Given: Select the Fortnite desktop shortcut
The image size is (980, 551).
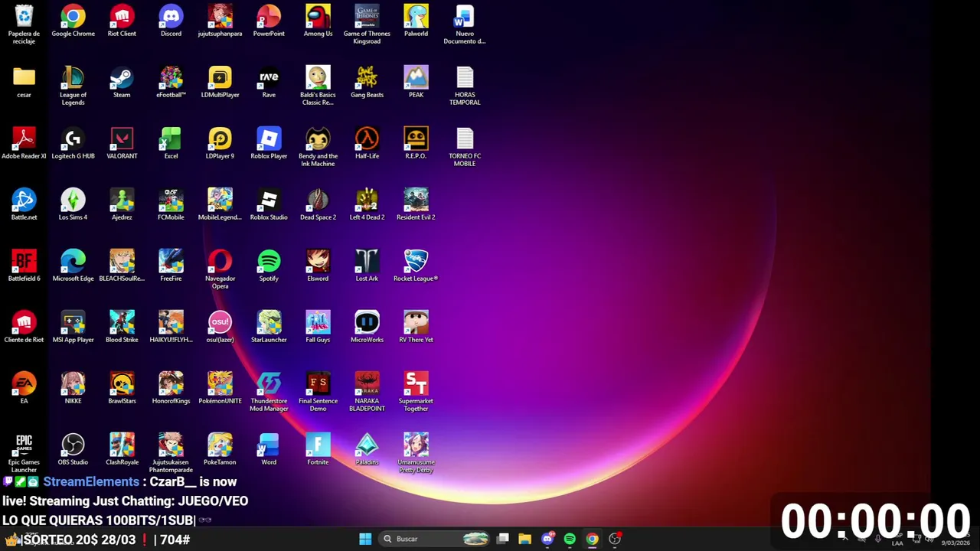Looking at the screenshot, I should coord(318,450).
